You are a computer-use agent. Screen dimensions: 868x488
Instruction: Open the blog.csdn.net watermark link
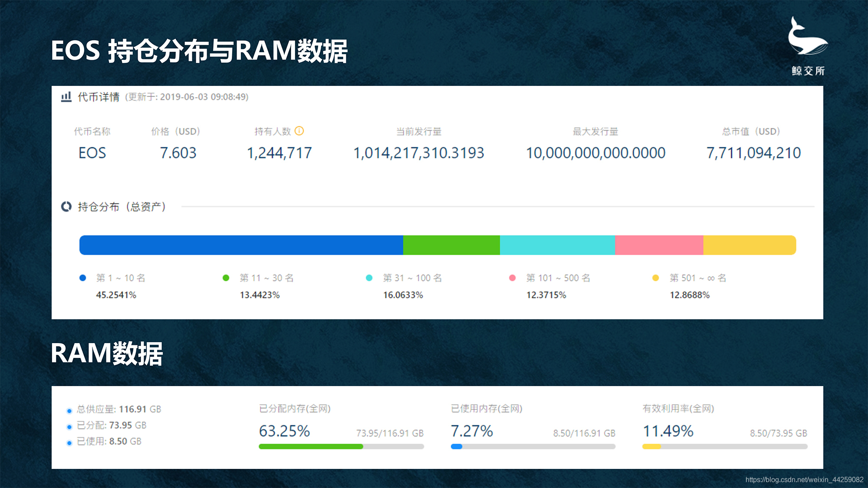(804, 479)
